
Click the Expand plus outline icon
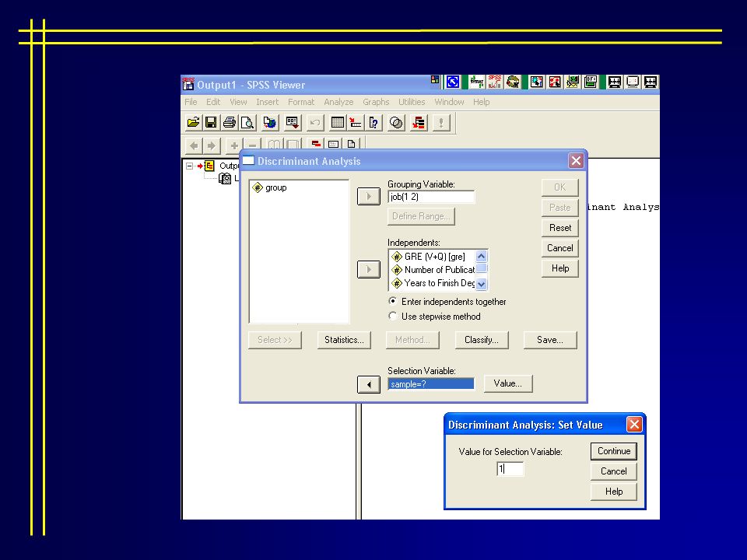point(234,145)
